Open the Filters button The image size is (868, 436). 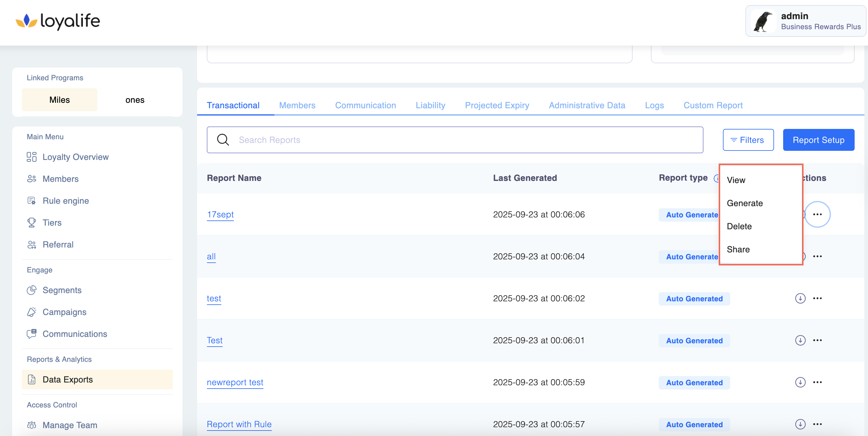748,140
